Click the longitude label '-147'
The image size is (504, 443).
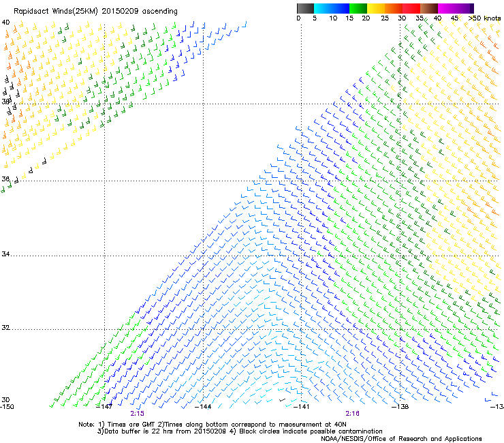point(104,407)
